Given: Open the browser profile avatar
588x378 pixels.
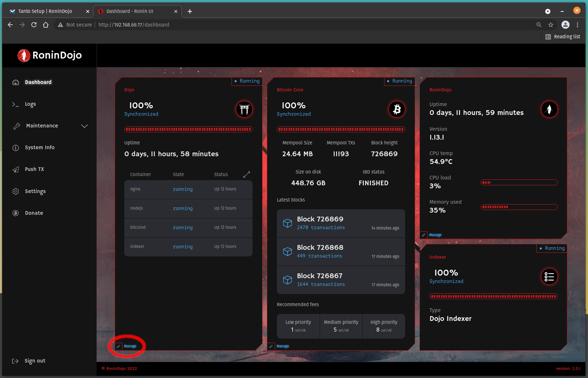Looking at the screenshot, I should pos(566,25).
